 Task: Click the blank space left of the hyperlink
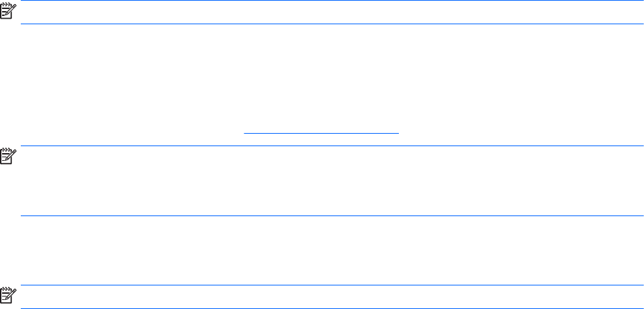125,130
